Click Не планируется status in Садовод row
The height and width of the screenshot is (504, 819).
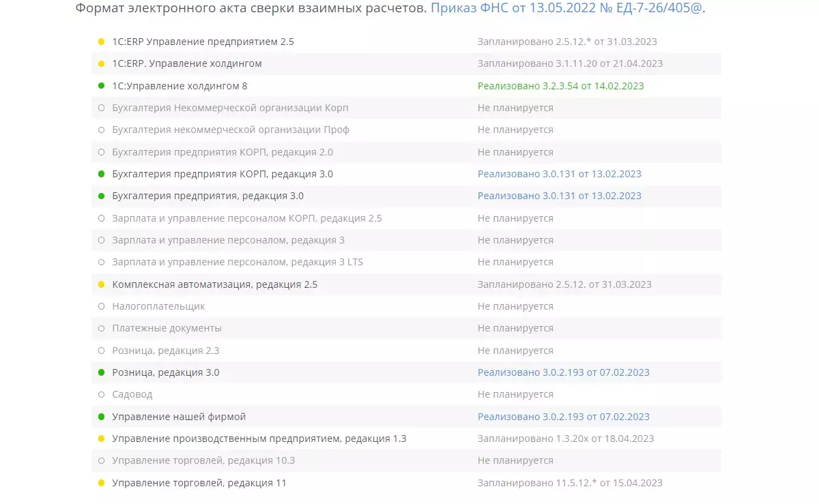tap(515, 394)
